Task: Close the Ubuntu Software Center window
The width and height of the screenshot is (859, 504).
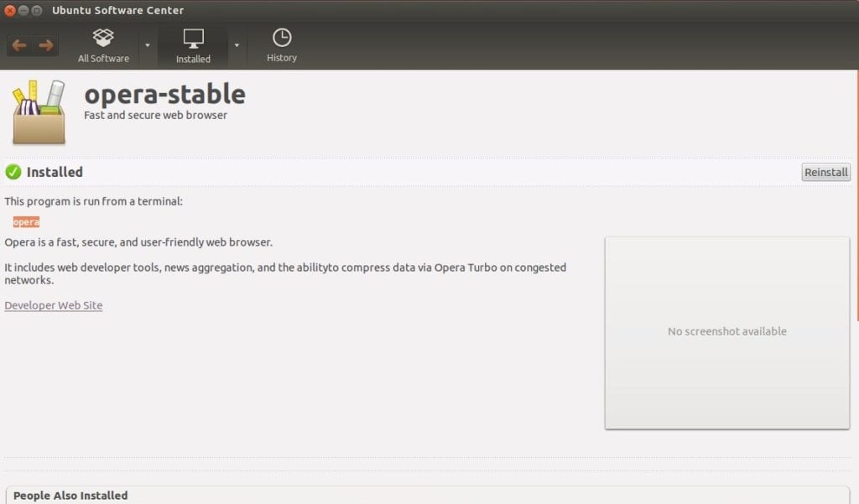Action: click(x=10, y=10)
